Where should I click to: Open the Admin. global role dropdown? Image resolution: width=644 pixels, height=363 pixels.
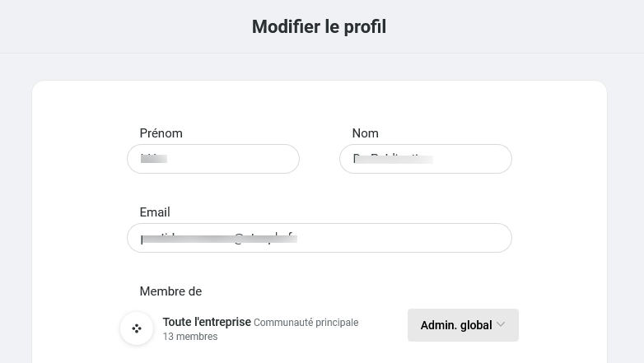pos(463,325)
